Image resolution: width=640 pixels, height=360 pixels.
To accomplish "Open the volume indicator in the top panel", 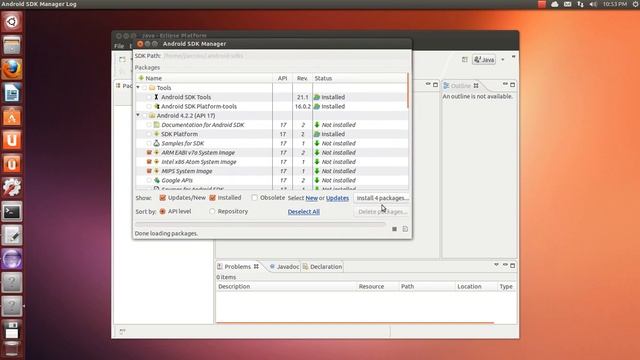I will coord(593,4).
